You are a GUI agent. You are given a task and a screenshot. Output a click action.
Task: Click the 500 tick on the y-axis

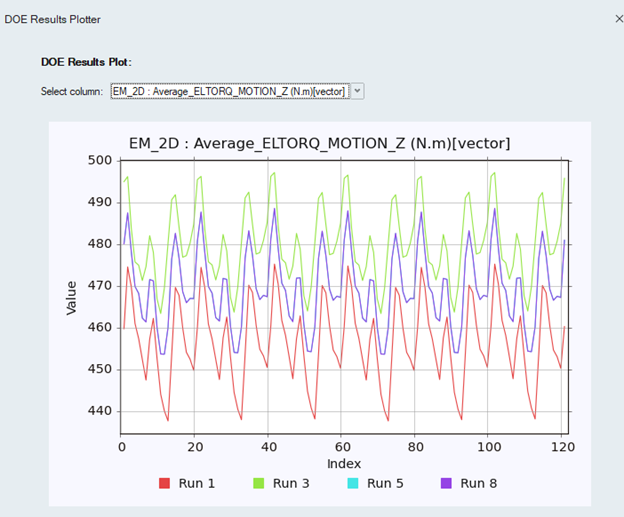(x=100, y=160)
